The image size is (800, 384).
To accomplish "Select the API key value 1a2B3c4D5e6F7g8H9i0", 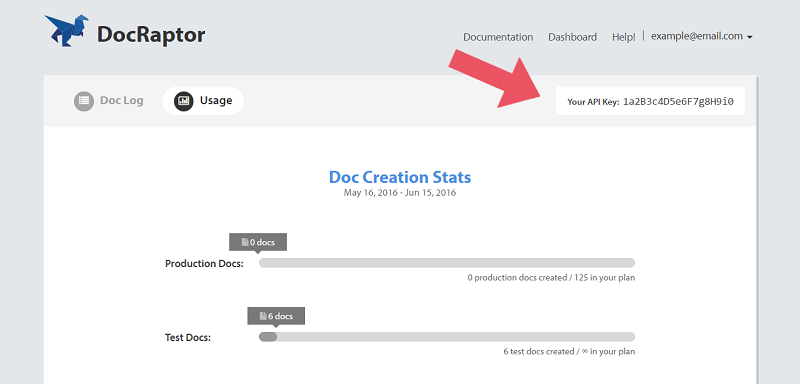I will point(678,101).
